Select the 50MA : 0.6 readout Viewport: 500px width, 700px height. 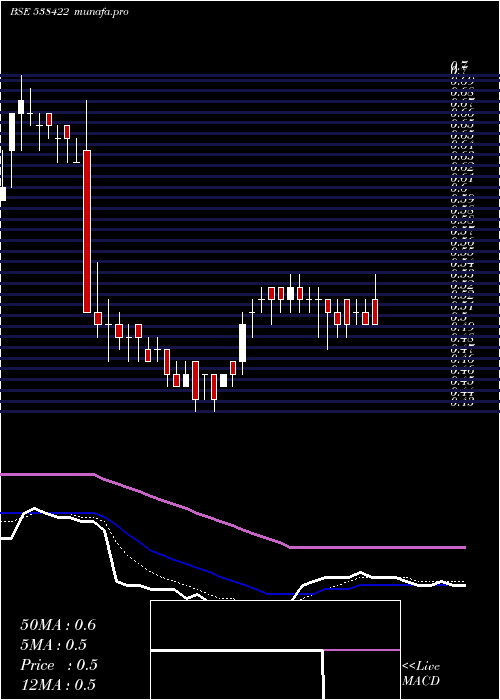click(58, 625)
